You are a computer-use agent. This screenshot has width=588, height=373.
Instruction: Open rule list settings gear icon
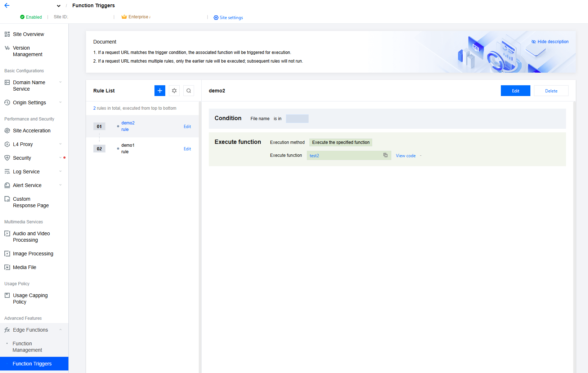[174, 91]
